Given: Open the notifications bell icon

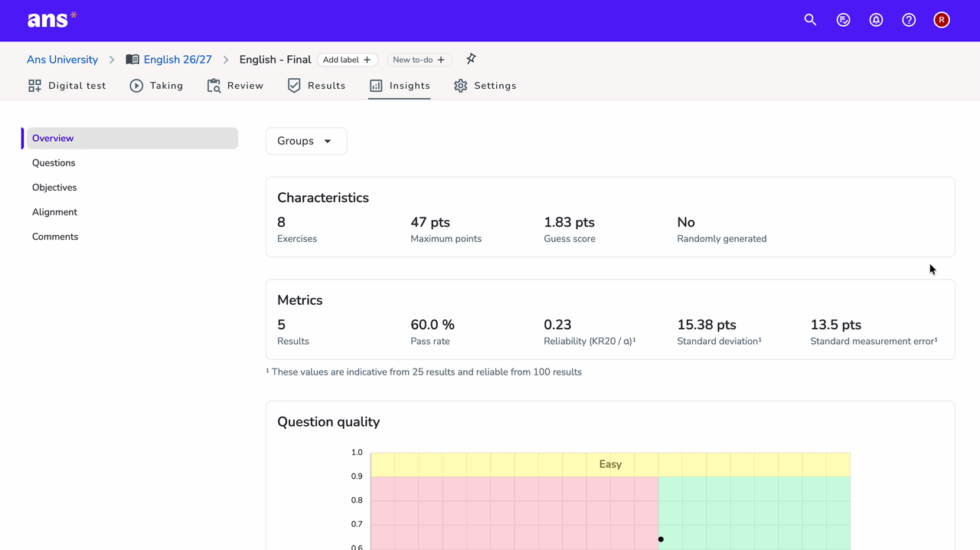Looking at the screenshot, I should pyautogui.click(x=876, y=20).
